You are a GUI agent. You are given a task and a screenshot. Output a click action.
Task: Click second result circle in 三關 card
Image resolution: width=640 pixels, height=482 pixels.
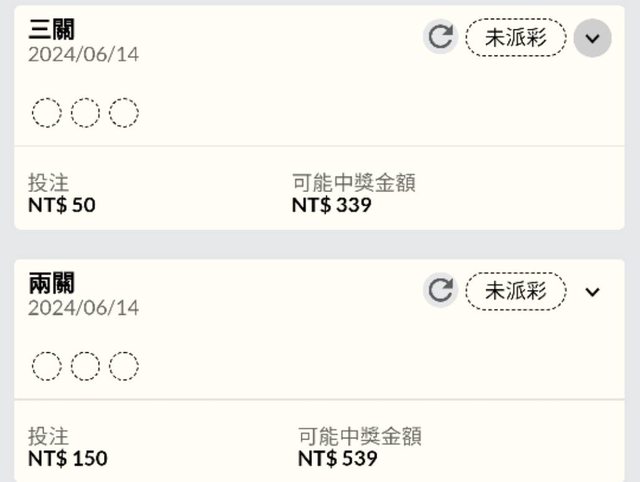pos(85,113)
